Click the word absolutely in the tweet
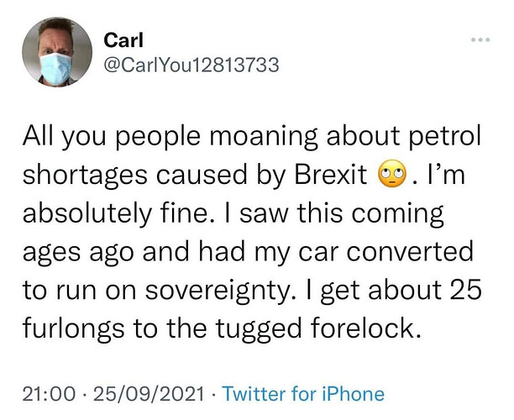The width and height of the screenshot is (514, 420). [87, 213]
